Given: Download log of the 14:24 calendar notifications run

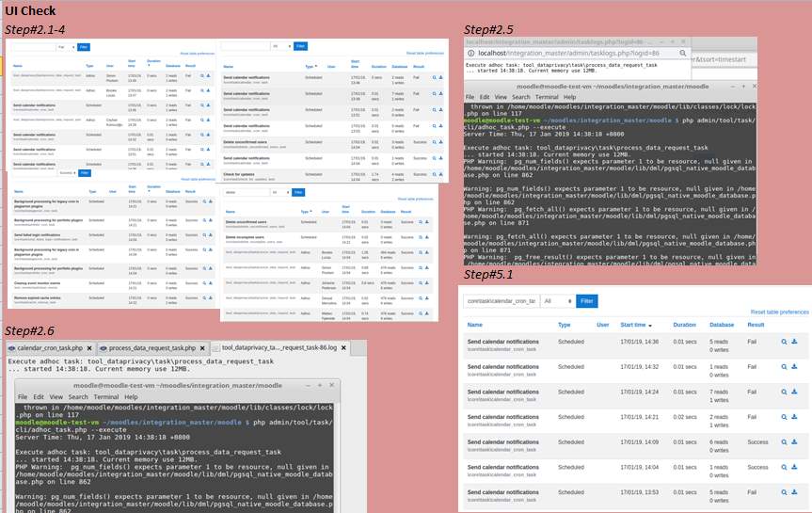Looking at the screenshot, I should 794,392.
